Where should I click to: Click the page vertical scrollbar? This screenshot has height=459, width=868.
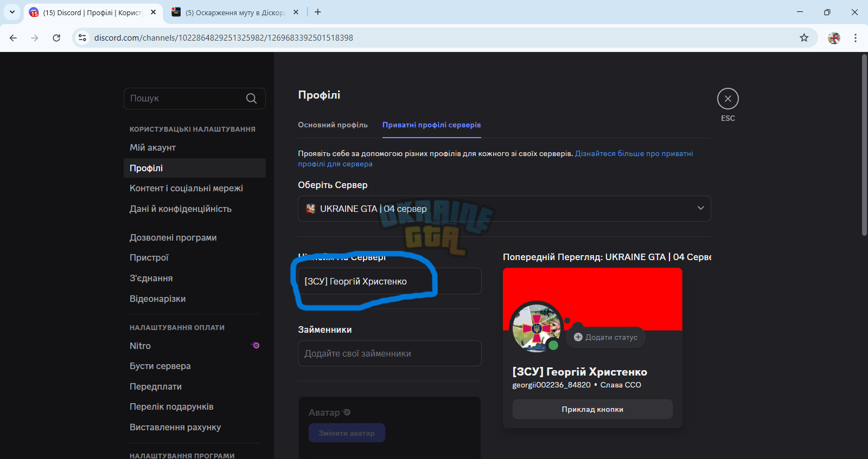pos(864,145)
